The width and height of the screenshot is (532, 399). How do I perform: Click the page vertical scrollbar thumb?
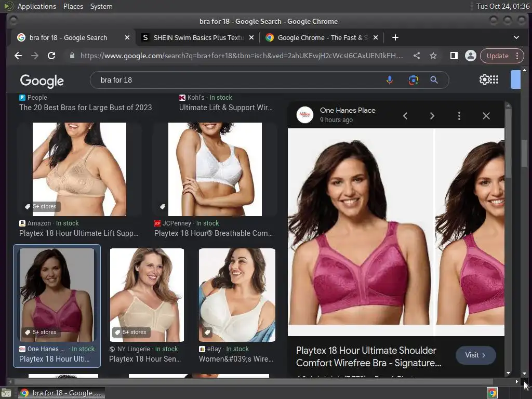point(525,153)
